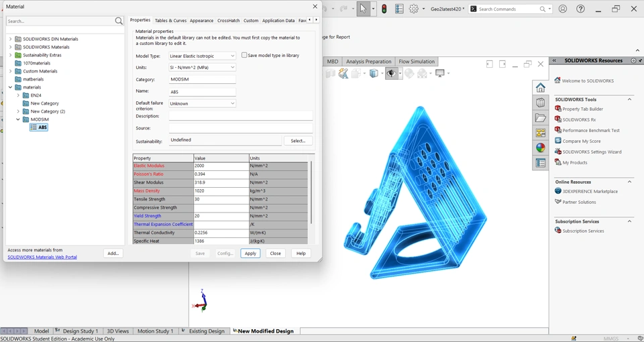Screen dimensions: 644x342
Task: Click the Help button in Material dialog
Action: 301,253
